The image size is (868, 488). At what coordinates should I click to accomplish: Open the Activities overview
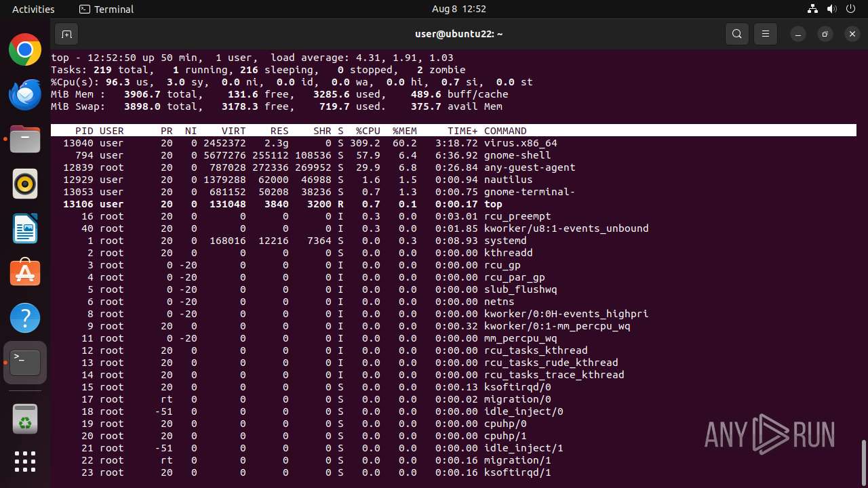(x=33, y=9)
